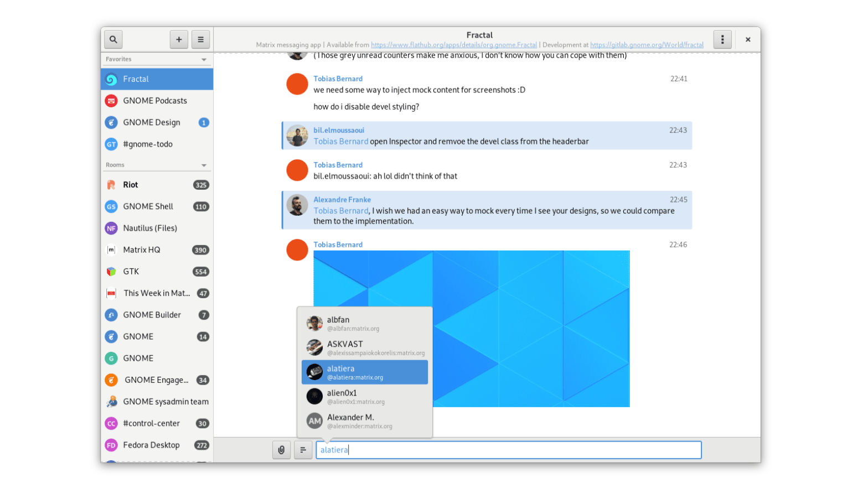Select alatiera from the mention popup
The width and height of the screenshot is (868, 488).
pyautogui.click(x=365, y=372)
